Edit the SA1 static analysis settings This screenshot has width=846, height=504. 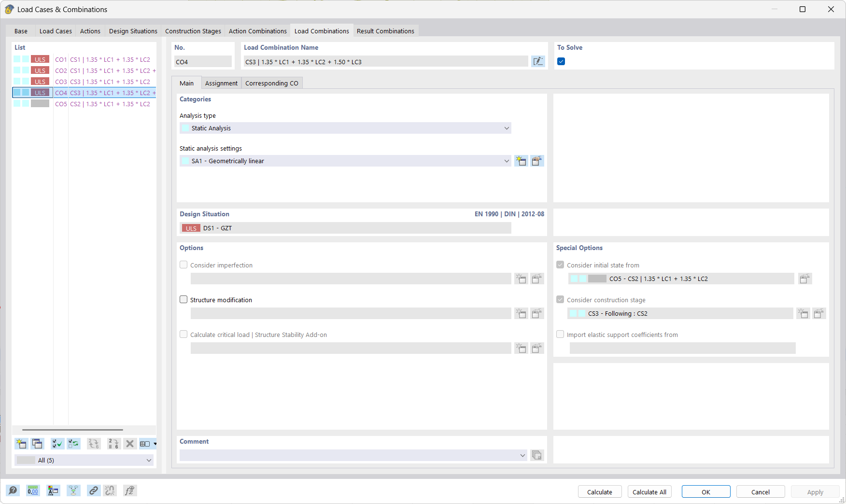pyautogui.click(x=537, y=161)
